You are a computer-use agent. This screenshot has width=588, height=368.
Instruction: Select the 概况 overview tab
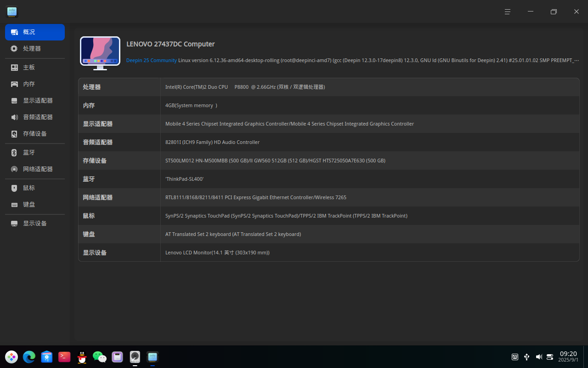click(x=35, y=32)
